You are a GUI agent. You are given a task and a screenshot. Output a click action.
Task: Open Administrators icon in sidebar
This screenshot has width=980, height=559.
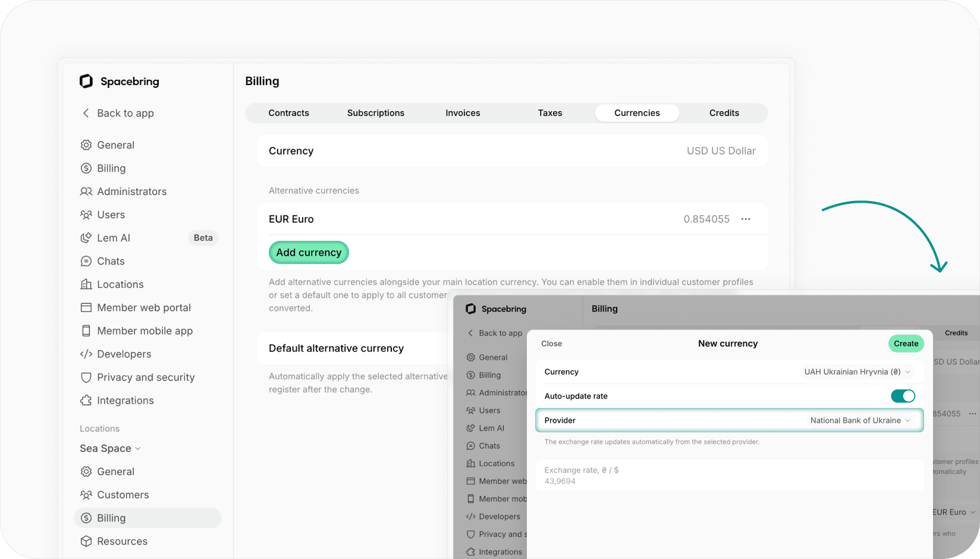pyautogui.click(x=86, y=191)
